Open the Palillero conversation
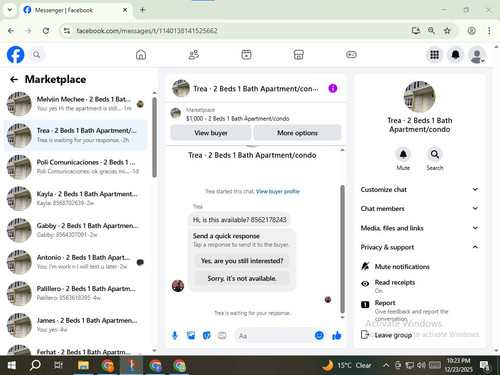The width and height of the screenshot is (500, 375). pos(75,293)
